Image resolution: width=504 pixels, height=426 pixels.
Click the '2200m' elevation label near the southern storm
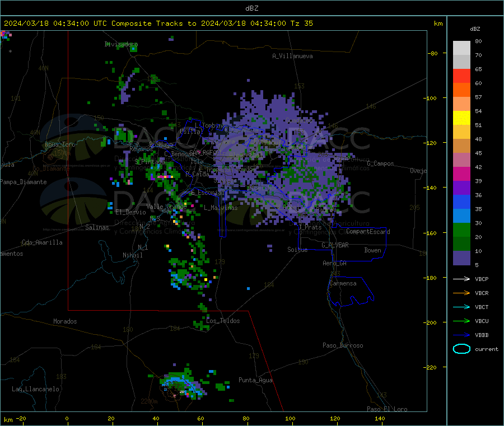tap(149, 401)
